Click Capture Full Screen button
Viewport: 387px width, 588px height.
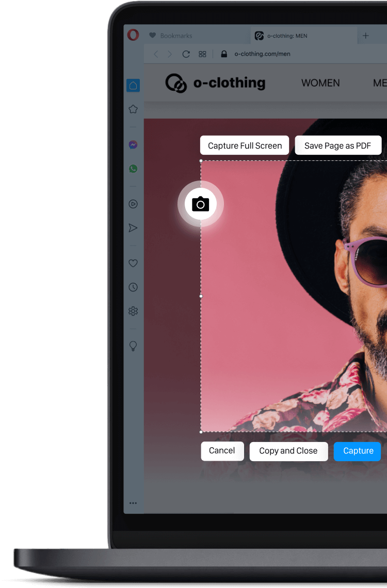245,145
